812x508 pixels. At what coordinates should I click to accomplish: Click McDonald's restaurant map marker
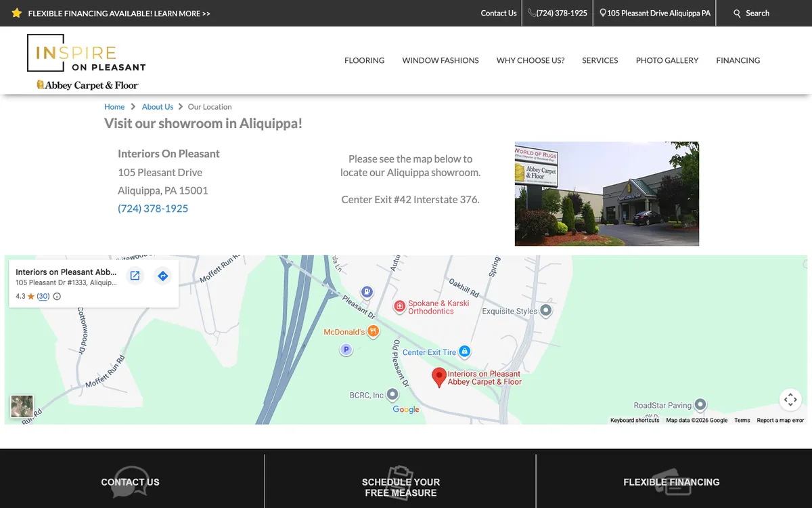pyautogui.click(x=373, y=331)
